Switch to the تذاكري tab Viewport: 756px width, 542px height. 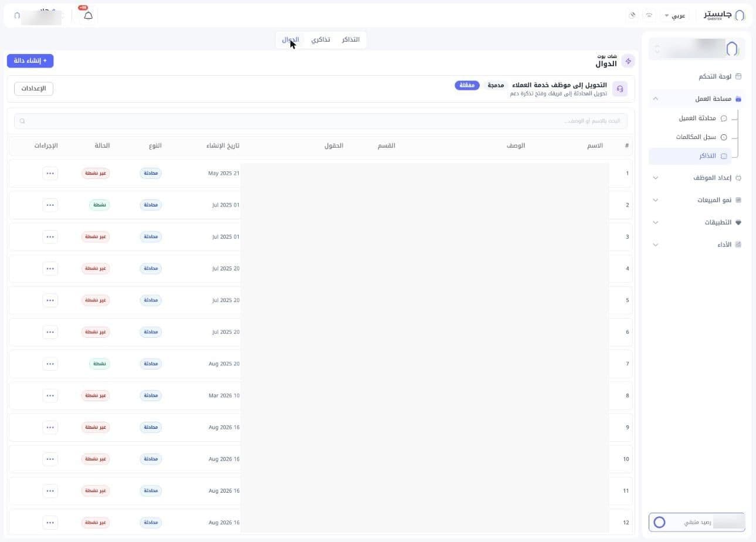pos(320,40)
